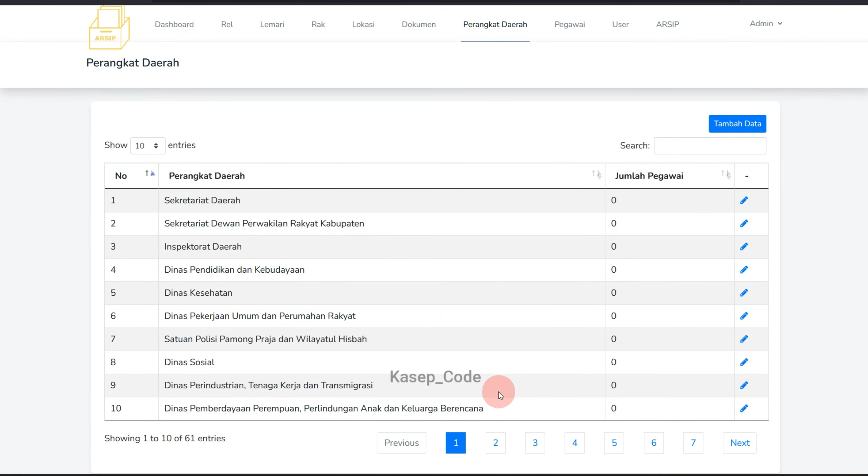Jump to pagination page 7
Image resolution: width=868 pixels, height=476 pixels.
point(693,443)
